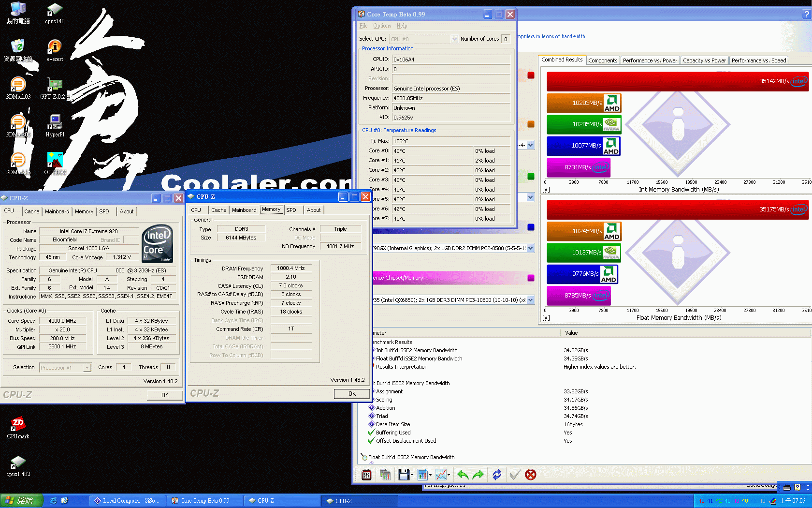This screenshot has width=812, height=508.
Task: Open the Options menu in Core Temp
Action: [x=382, y=26]
